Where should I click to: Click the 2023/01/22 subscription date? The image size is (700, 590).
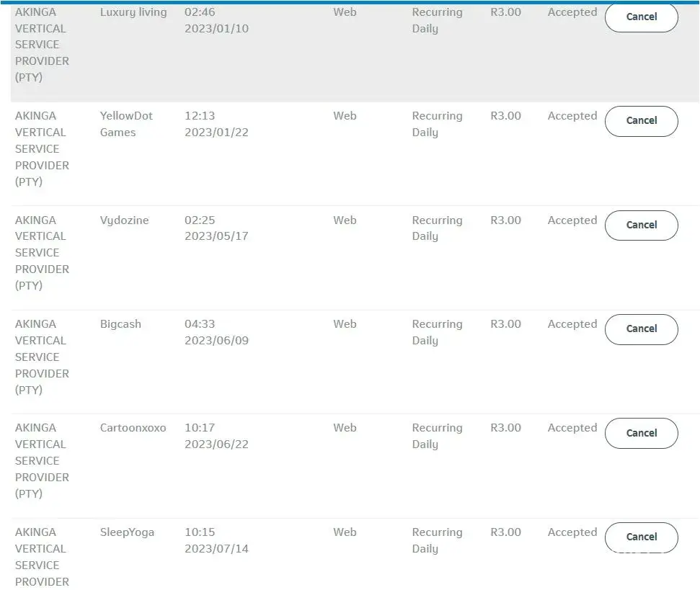click(x=216, y=133)
